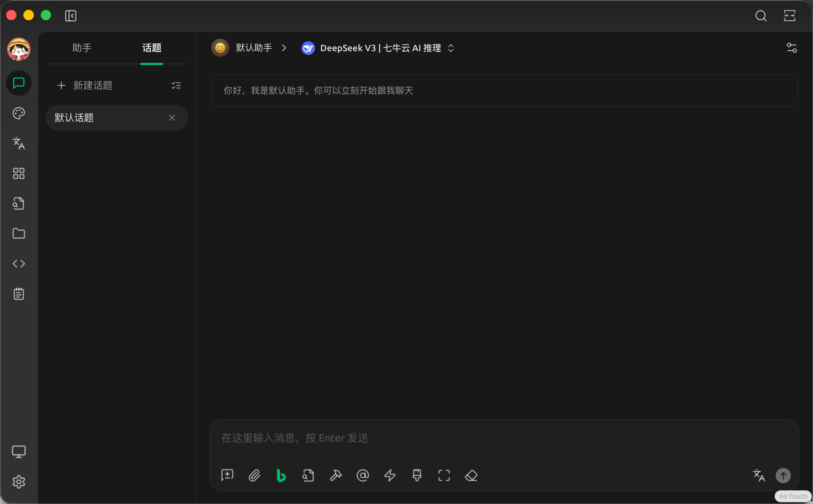This screenshot has width=813, height=504.
Task: Switch to the 助手 tab
Action: 82,48
